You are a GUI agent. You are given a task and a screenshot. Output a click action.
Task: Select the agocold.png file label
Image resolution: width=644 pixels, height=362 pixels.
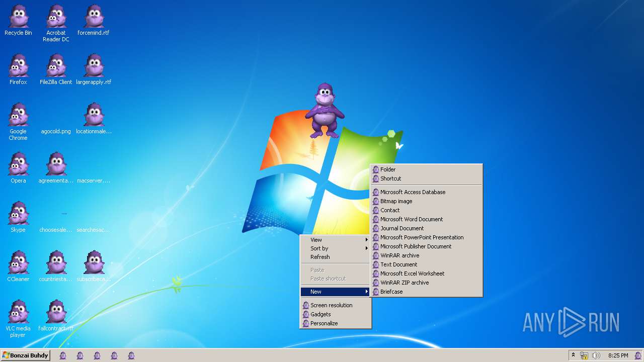coord(56,132)
